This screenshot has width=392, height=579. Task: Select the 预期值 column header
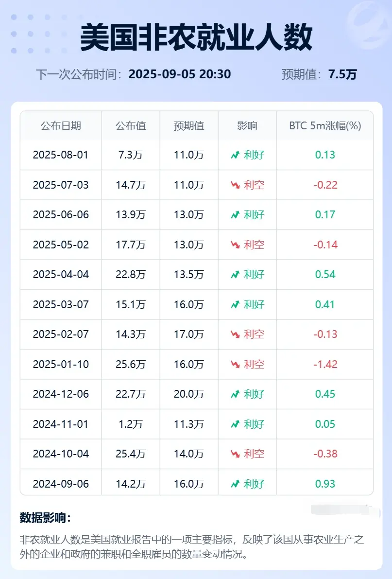(x=189, y=126)
